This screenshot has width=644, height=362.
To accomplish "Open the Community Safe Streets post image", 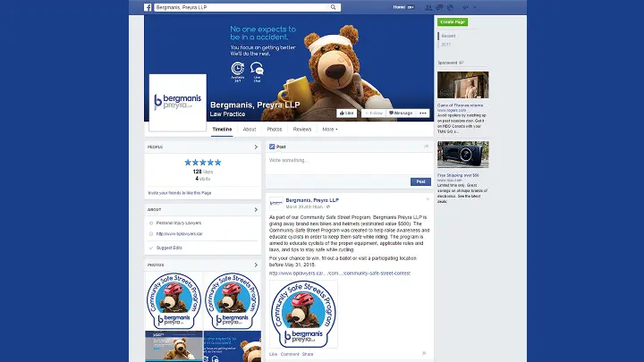I will (x=303, y=315).
